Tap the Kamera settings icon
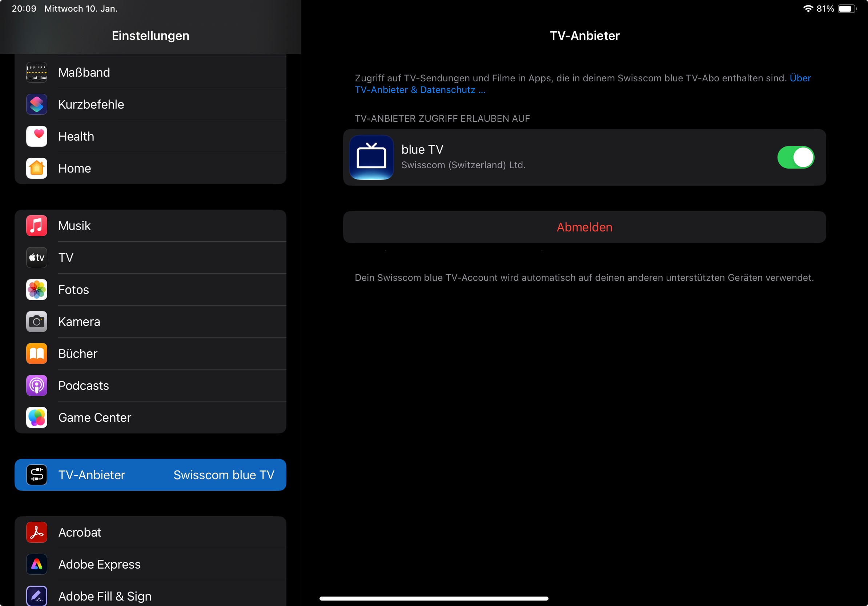This screenshot has width=868, height=606. pos(37,322)
